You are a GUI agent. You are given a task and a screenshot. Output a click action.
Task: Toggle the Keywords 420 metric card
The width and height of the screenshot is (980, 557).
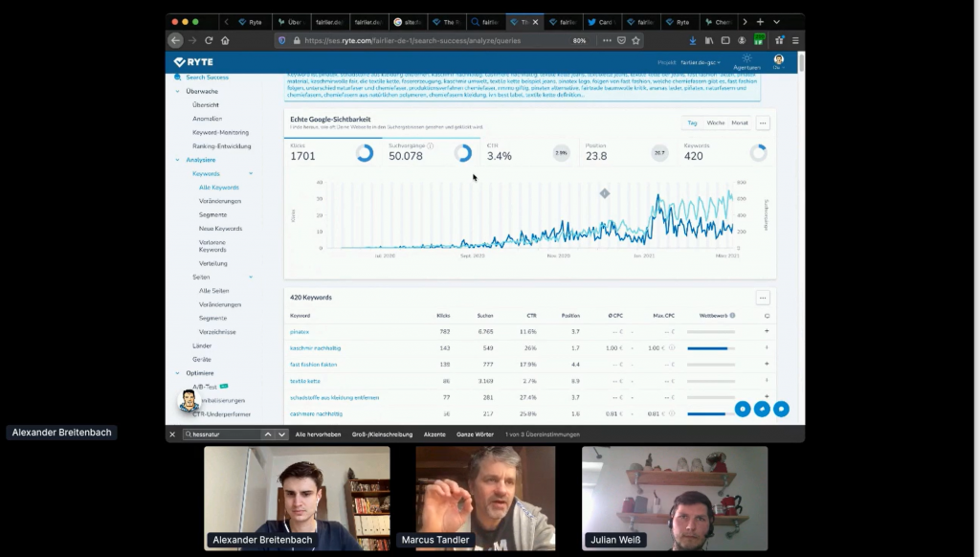pos(726,152)
